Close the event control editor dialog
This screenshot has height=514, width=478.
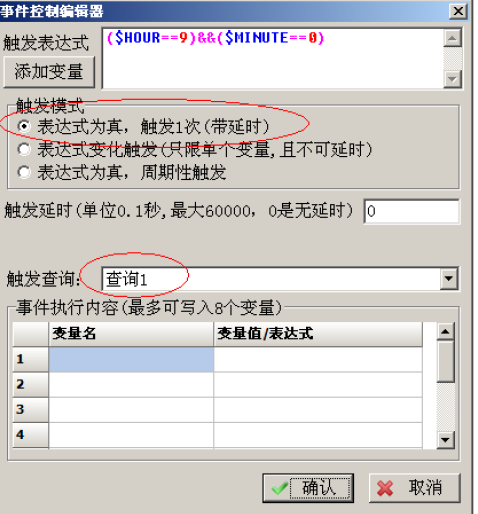458,12
